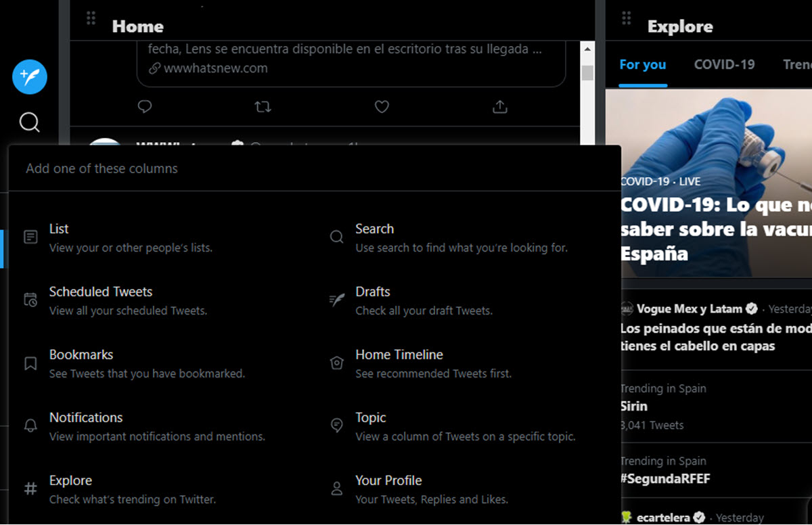Like the tweet with the heart icon
812x525 pixels.
382,107
